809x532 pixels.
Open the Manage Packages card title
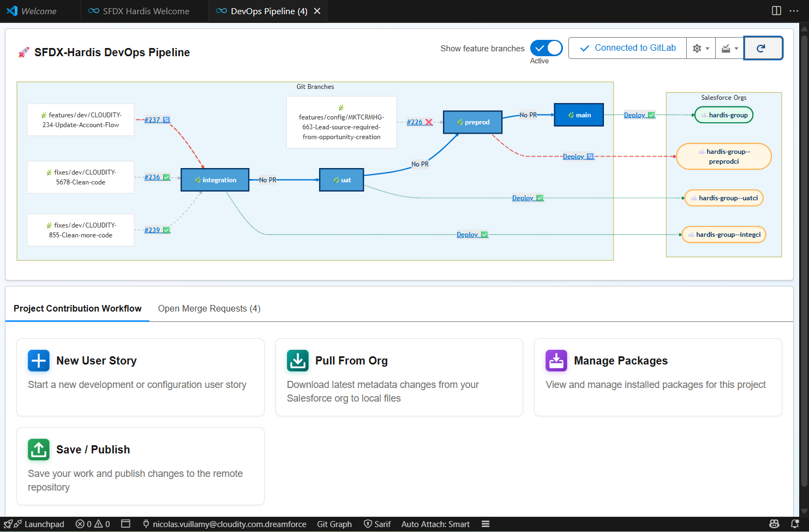pyautogui.click(x=621, y=361)
